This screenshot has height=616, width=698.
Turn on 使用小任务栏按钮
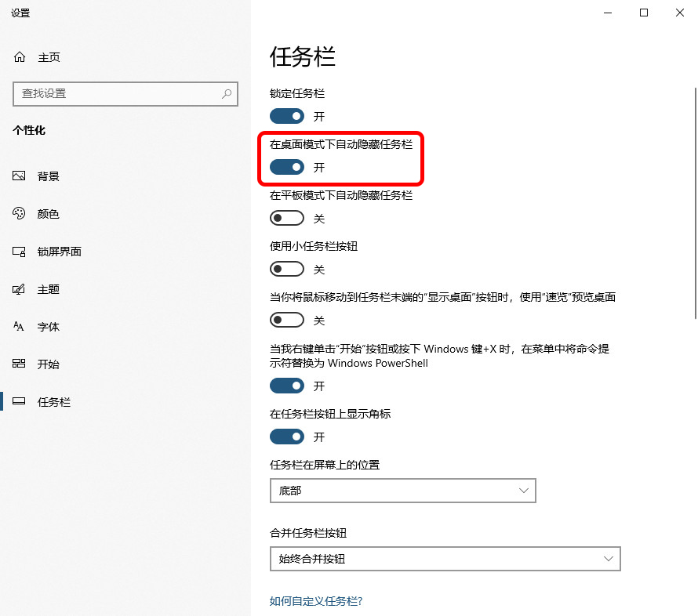pyautogui.click(x=286, y=268)
